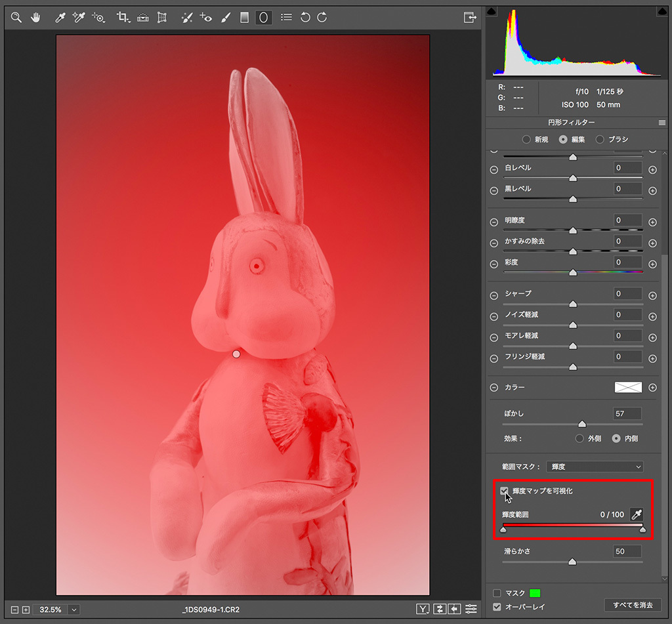Screen dimensions: 672x624
Task: Open the 範囲マスク dropdown
Action: (595, 467)
